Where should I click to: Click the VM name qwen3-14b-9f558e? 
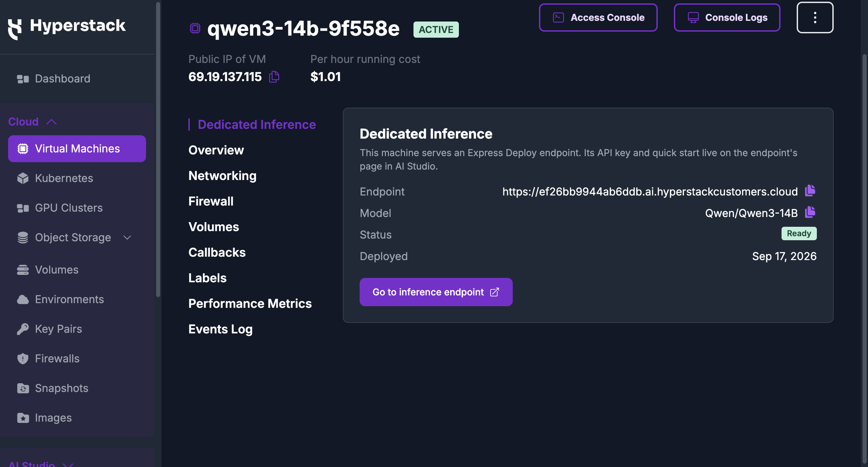point(303,28)
